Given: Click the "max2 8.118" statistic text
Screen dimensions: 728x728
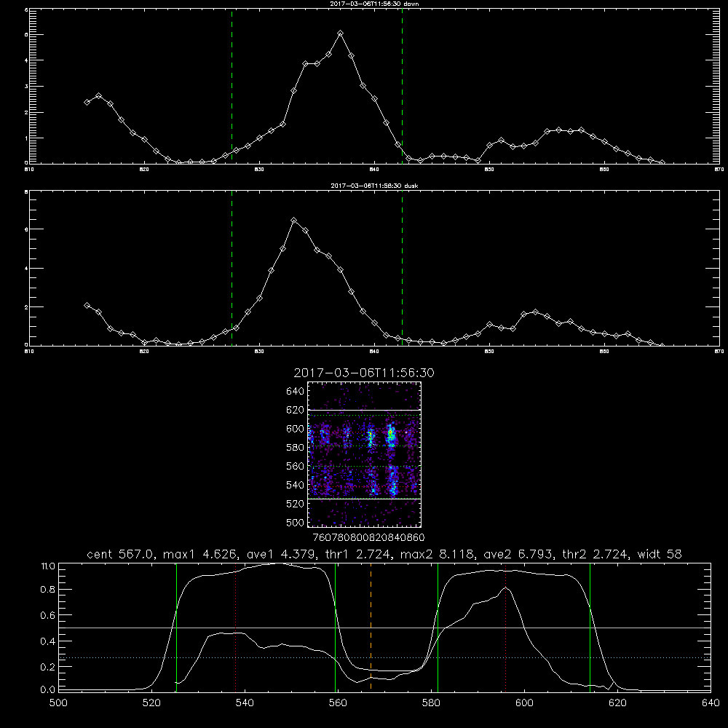Looking at the screenshot, I should pyautogui.click(x=438, y=554).
